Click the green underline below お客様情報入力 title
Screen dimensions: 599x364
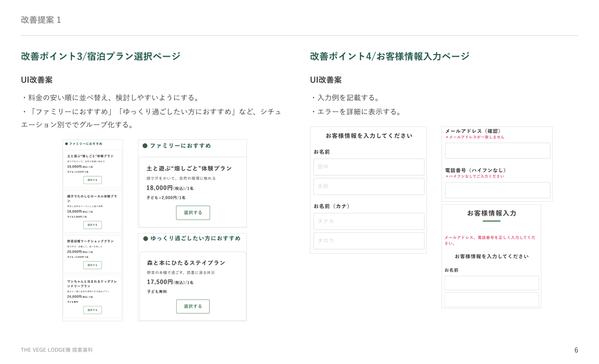[x=491, y=221]
